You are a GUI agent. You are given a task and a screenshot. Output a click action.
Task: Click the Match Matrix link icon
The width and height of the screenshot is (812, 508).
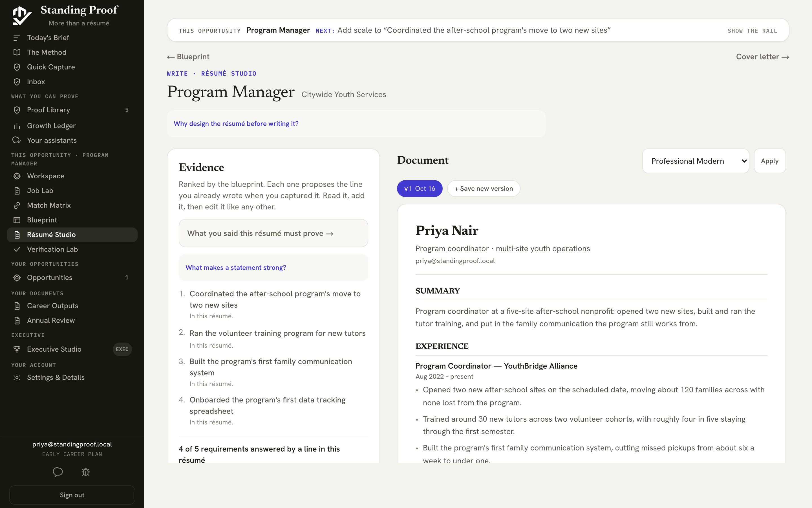[x=17, y=205]
